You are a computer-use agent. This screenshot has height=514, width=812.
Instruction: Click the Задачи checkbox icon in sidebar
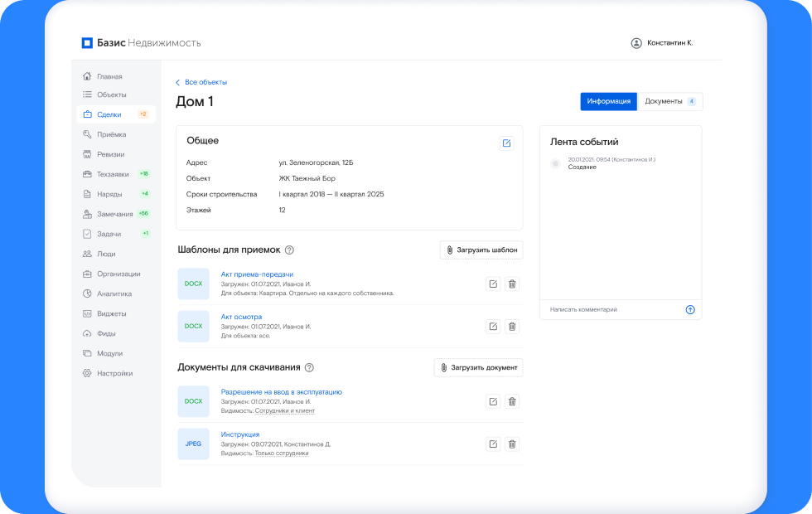[87, 234]
